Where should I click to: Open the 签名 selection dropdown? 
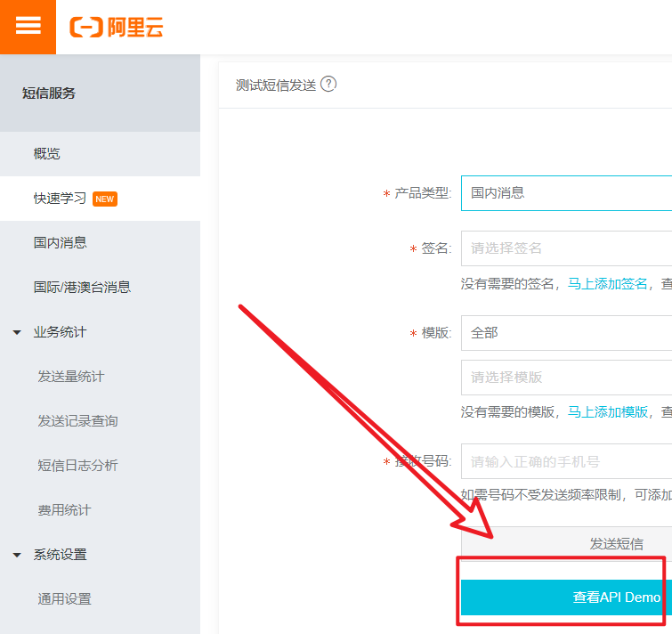[x=566, y=248]
